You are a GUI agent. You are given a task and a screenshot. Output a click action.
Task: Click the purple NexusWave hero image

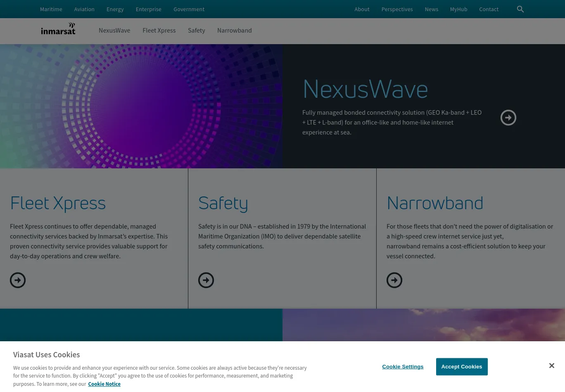tap(141, 106)
